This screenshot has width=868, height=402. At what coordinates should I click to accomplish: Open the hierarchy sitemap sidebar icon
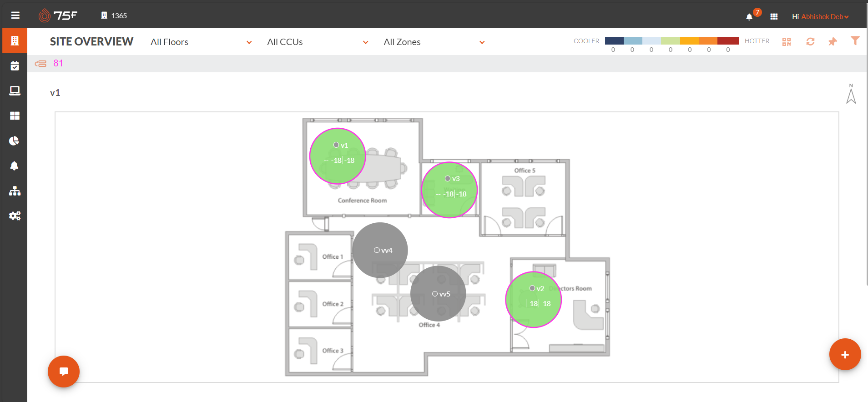point(15,191)
